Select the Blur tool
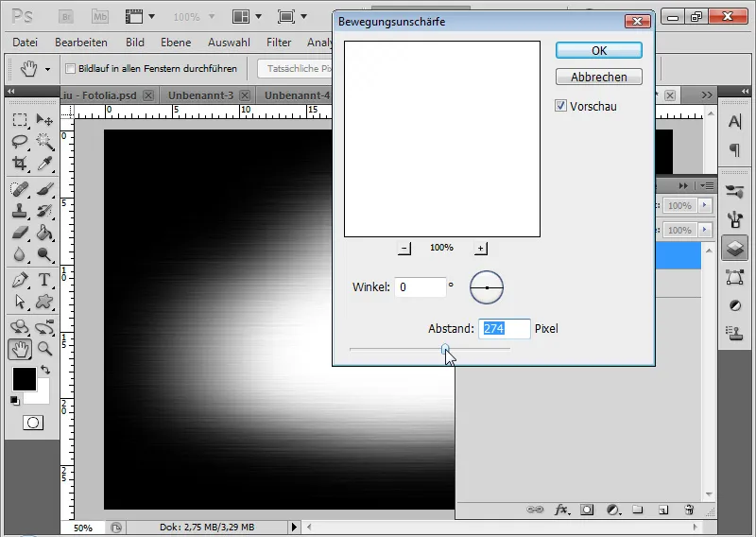This screenshot has height=537, width=756. tap(19, 254)
